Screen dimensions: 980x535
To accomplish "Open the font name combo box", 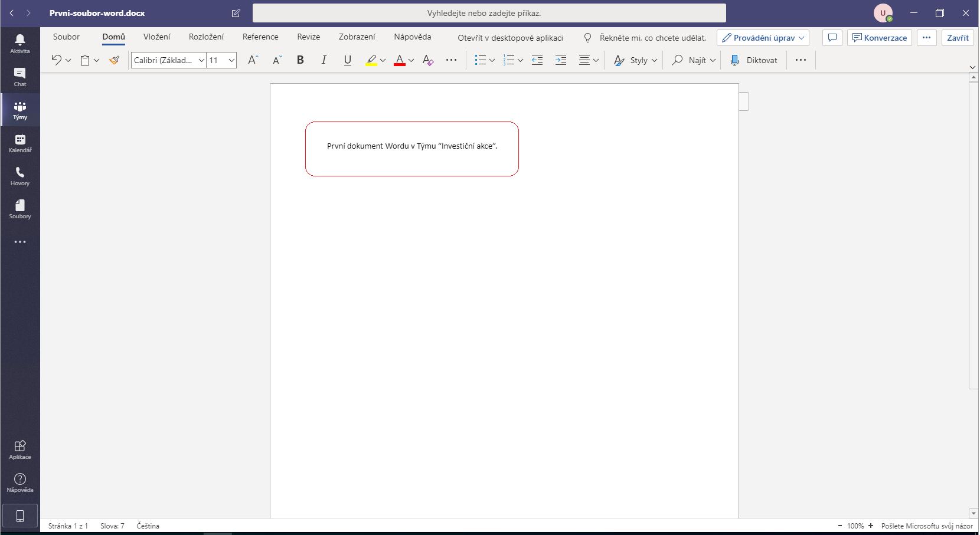I will click(x=169, y=60).
